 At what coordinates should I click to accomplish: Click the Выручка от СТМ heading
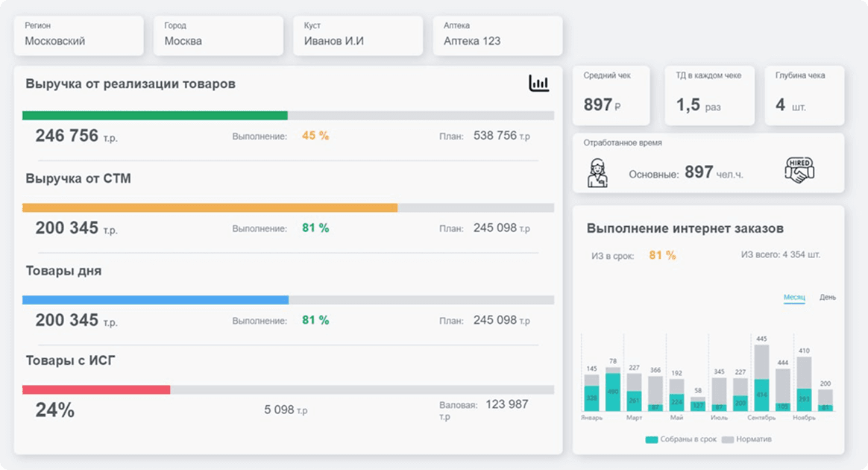(x=78, y=178)
